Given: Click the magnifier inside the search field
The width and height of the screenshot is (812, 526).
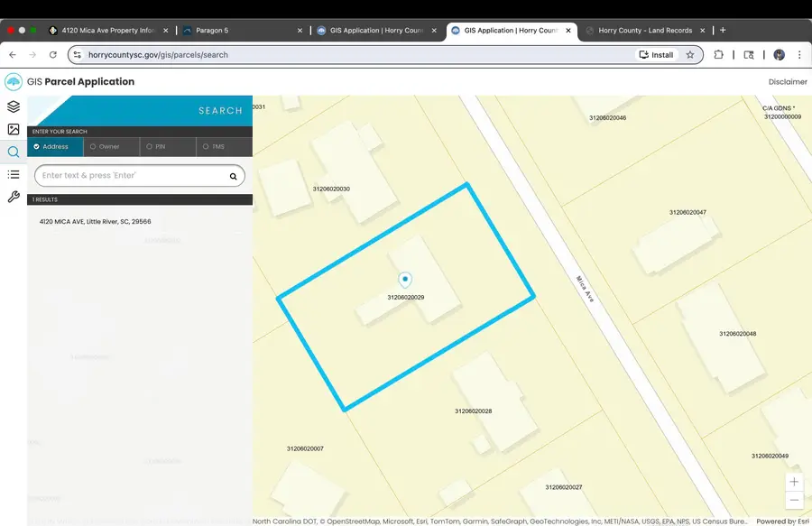Looking at the screenshot, I should point(232,175).
